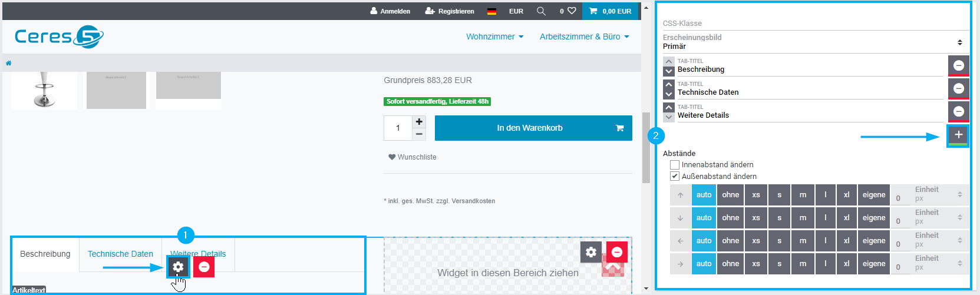The image size is (980, 295).
Task: Open Einheit unit dropdown for bottom margin
Action: [x=939, y=217]
